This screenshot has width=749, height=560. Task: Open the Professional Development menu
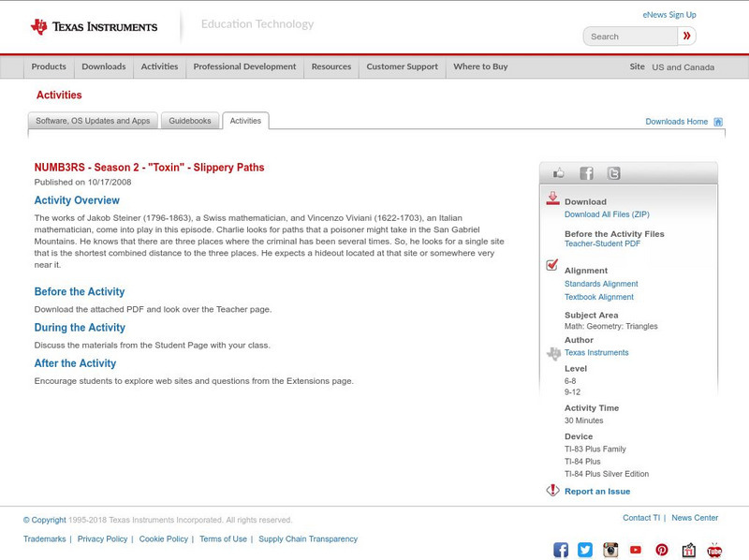[x=244, y=66]
